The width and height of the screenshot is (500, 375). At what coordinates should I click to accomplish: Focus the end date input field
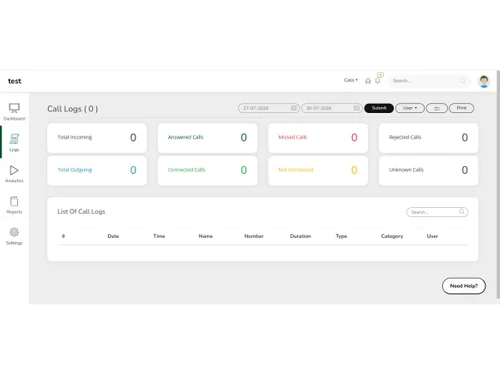[332, 108]
